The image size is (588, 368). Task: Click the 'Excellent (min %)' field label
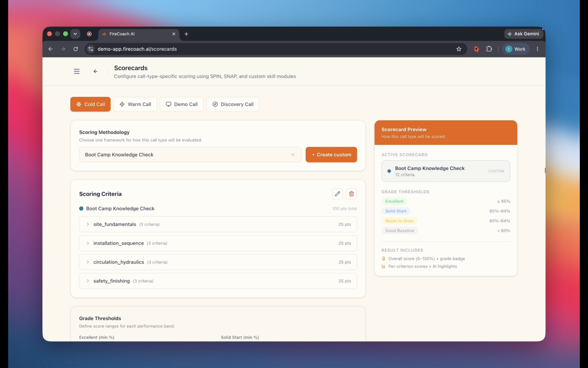97,337
